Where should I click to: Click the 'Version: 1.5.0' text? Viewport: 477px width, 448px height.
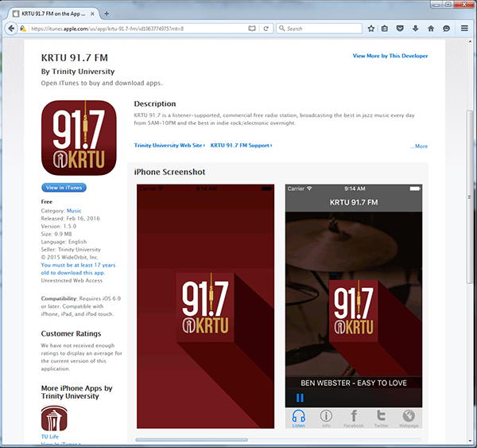click(x=59, y=226)
